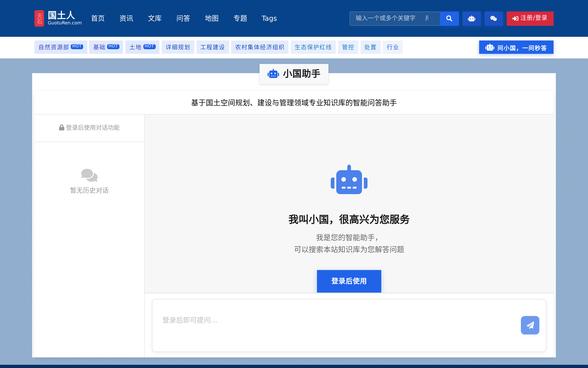This screenshot has height=368, width=588.
Task: Open the 首页 menu item
Action: [x=98, y=18]
